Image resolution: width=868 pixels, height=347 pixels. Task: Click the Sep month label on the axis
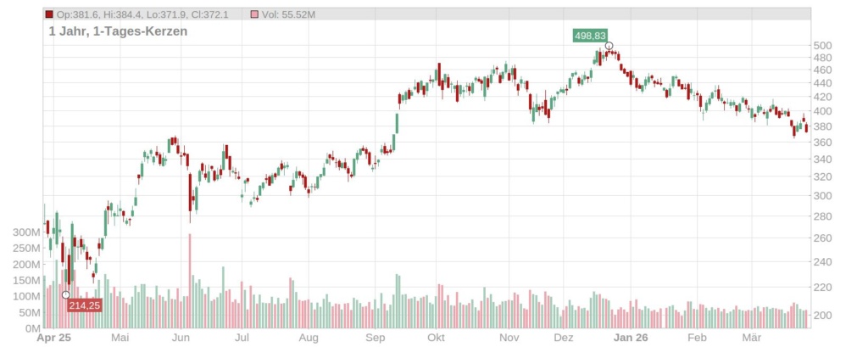[376, 338]
